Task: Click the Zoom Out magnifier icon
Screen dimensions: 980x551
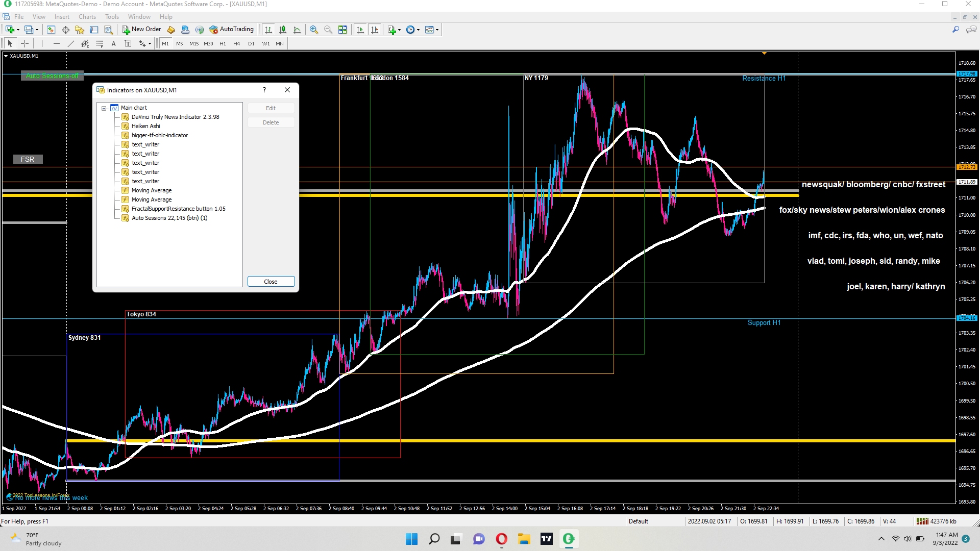Action: point(328,30)
